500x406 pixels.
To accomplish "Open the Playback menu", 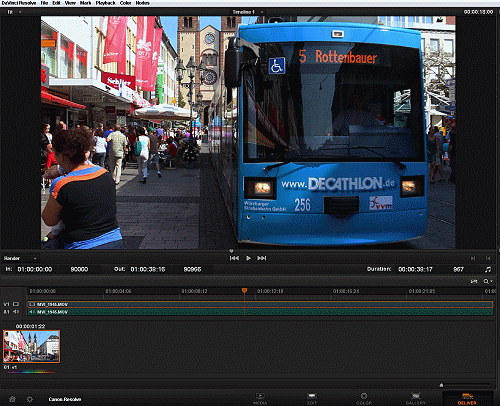I will click(105, 3).
